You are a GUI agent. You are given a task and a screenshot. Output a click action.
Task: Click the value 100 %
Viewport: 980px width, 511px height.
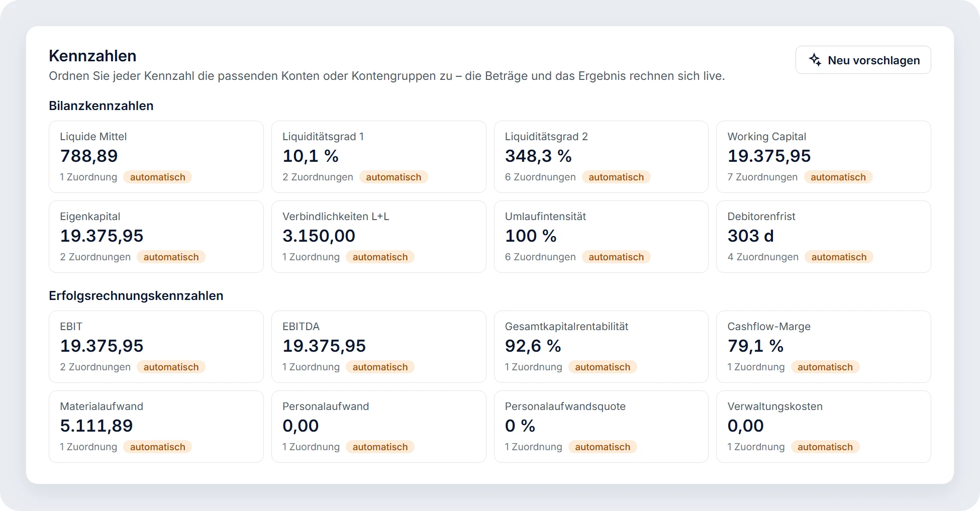click(x=531, y=236)
